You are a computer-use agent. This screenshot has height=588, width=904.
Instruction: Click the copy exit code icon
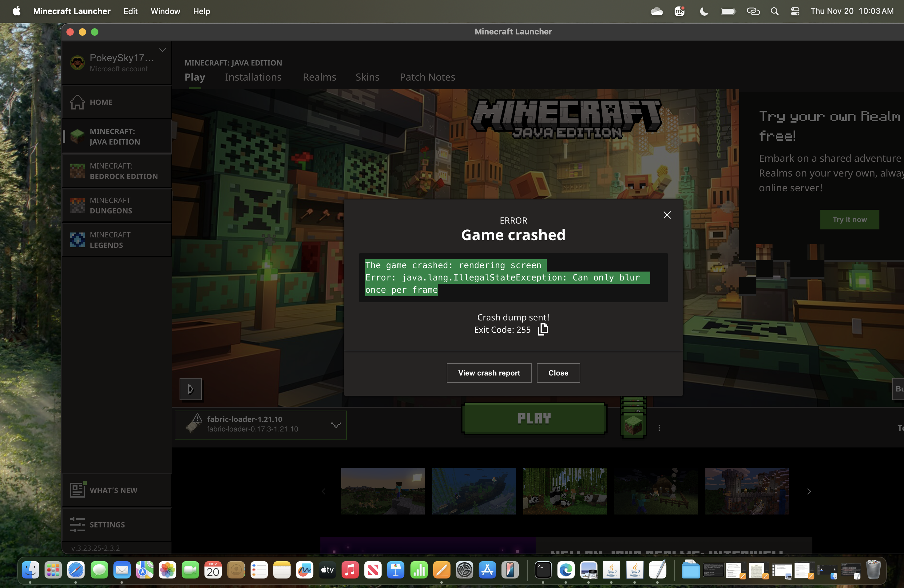543,329
